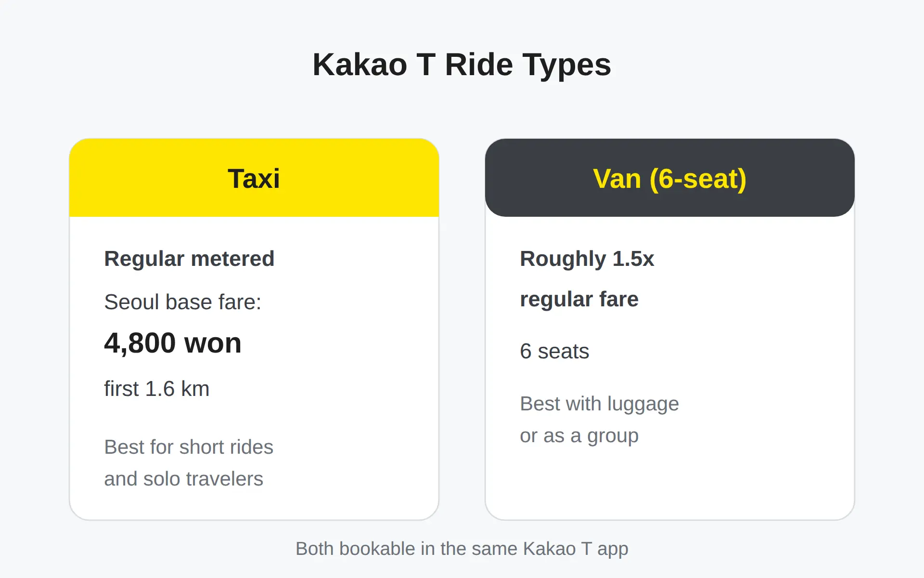
Task: Click the regular fare text
Action: [579, 299]
